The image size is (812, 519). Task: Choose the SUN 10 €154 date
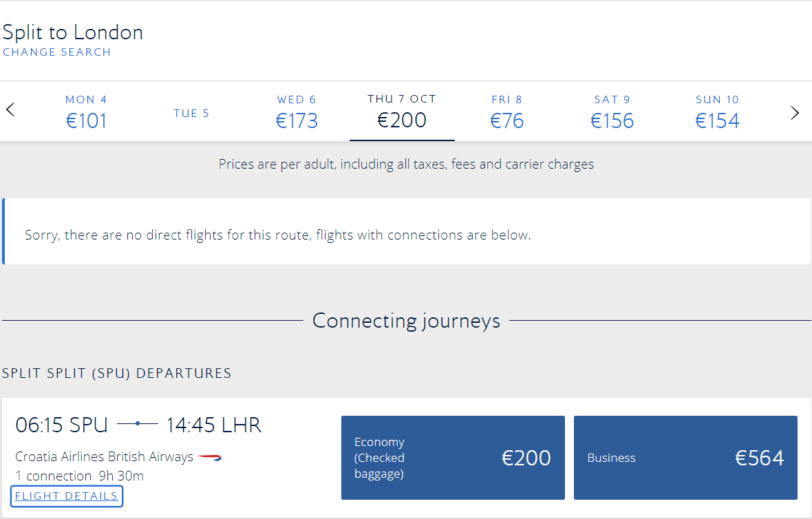pyautogui.click(x=717, y=112)
